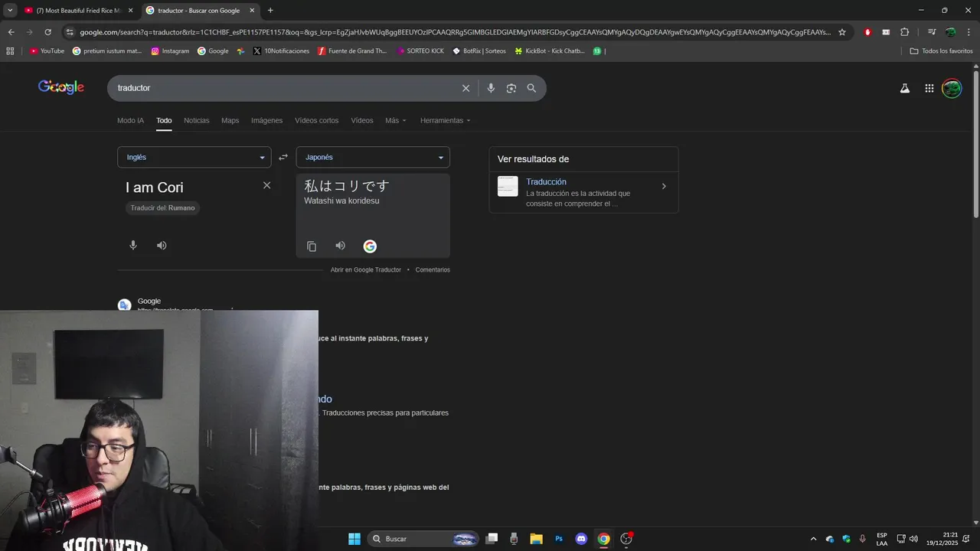Listen to the Japanese translation

[x=340, y=246]
